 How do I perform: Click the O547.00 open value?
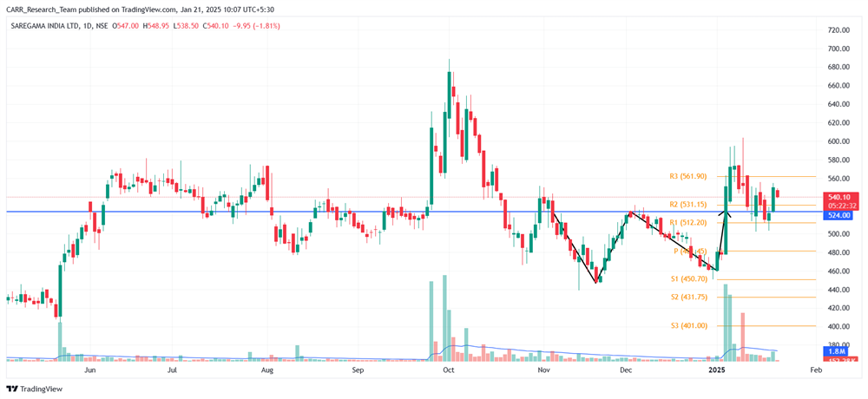click(126, 26)
